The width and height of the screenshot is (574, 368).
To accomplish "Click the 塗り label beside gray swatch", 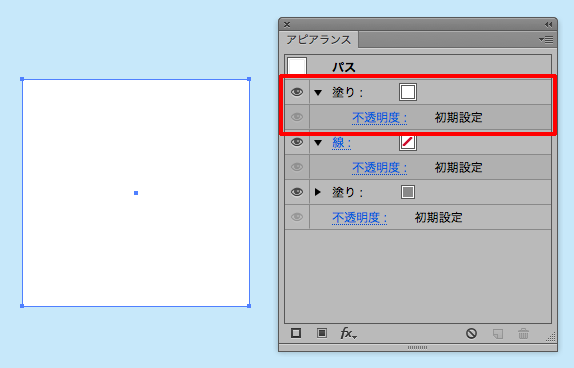I will 347,192.
